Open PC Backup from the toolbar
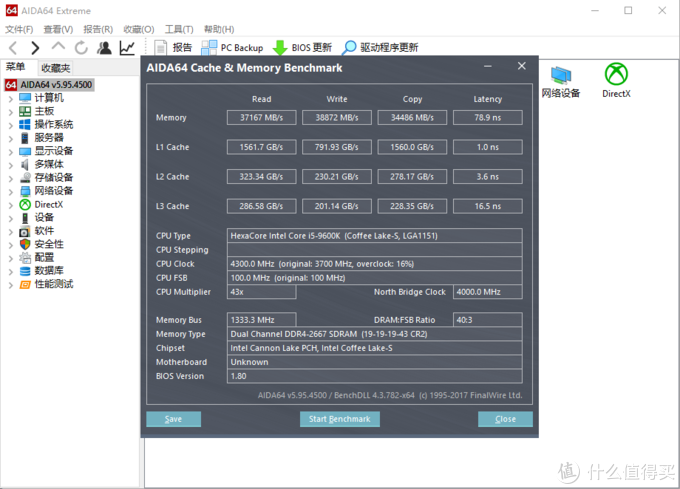This screenshot has height=489, width=680. [232, 47]
